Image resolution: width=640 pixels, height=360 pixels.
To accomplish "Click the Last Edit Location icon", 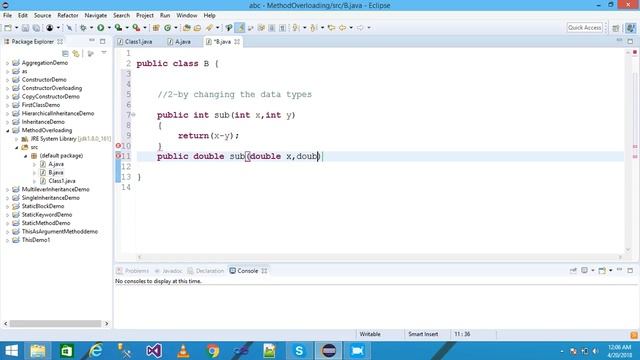I will [331, 28].
